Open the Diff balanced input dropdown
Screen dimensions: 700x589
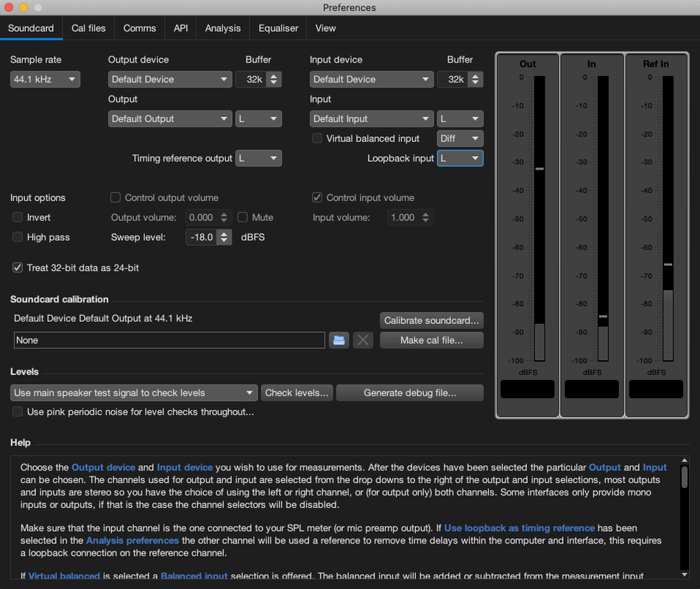460,138
